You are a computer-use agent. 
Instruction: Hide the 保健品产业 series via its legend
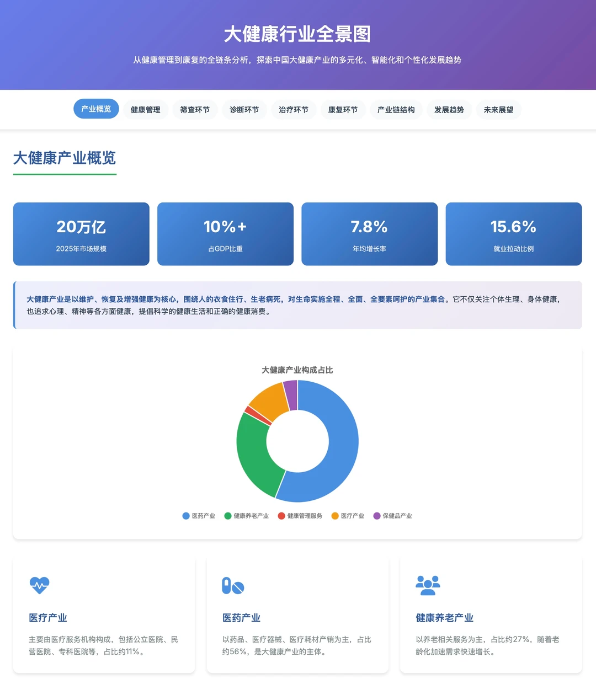[393, 516]
